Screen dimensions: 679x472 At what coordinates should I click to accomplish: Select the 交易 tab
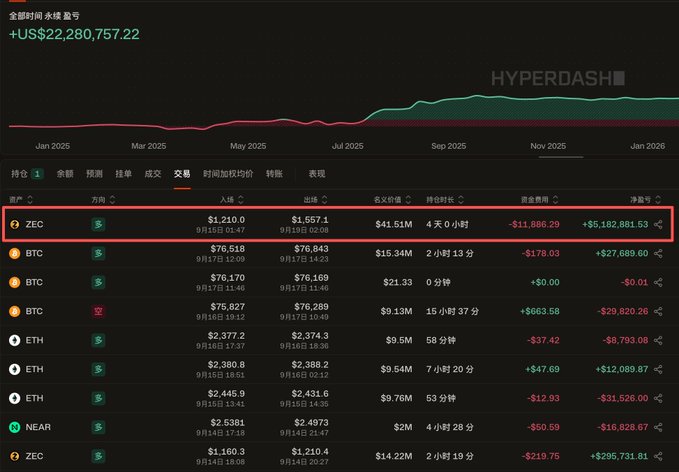182,174
